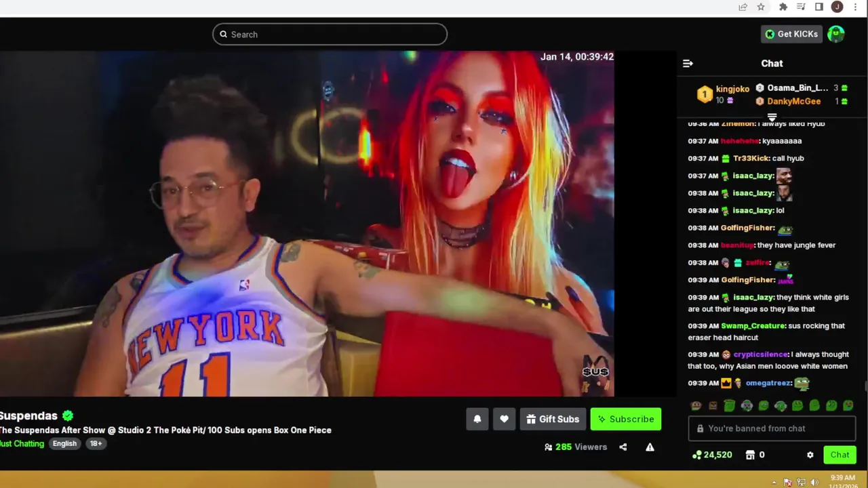Click zelfire's username in chat
The width and height of the screenshot is (868, 488).
tap(757, 263)
